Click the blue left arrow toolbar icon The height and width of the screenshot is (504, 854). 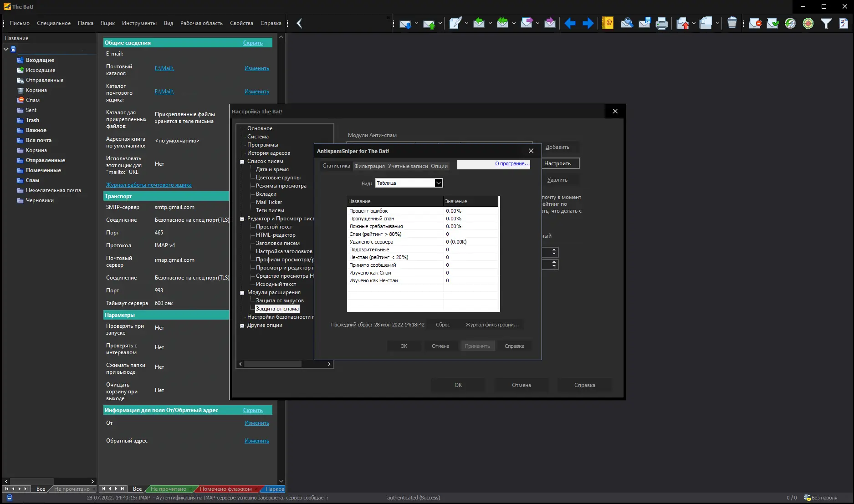(570, 23)
